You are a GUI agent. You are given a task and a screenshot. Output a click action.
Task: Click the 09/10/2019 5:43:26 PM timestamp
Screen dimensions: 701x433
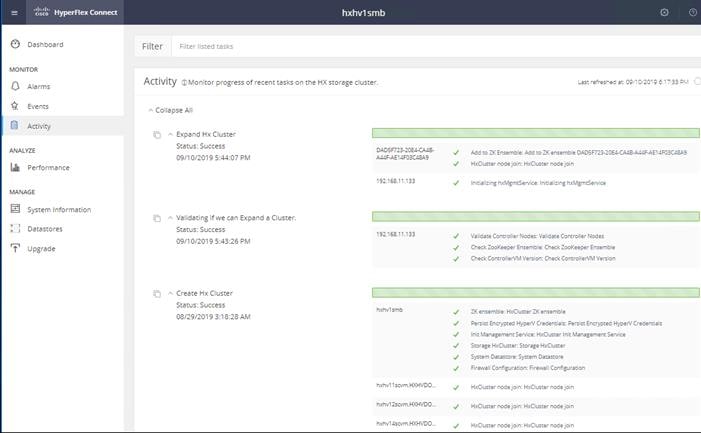(x=213, y=241)
